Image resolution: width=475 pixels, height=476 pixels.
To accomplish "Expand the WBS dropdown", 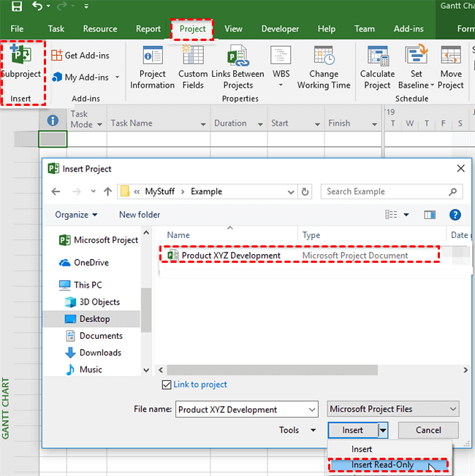I will coord(281,84).
